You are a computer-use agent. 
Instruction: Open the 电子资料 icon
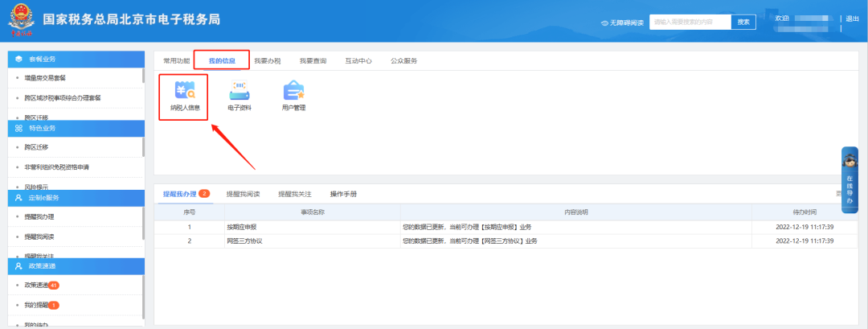click(239, 93)
